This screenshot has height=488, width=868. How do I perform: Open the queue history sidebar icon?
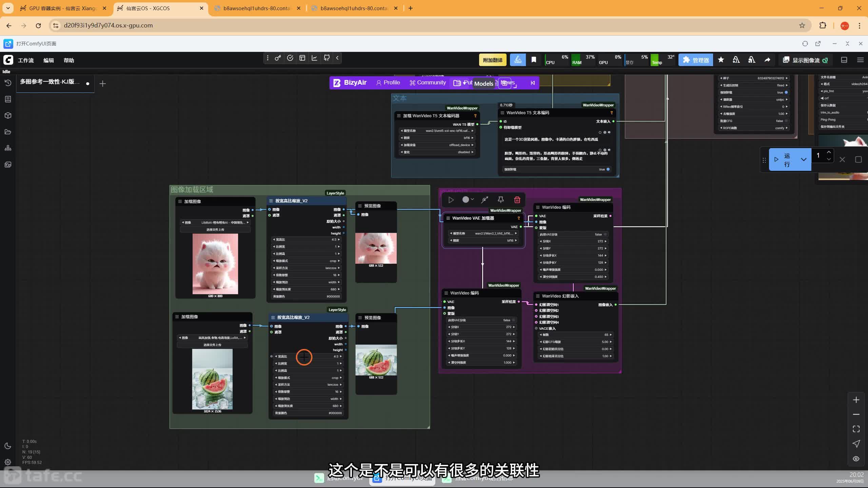pos(8,83)
